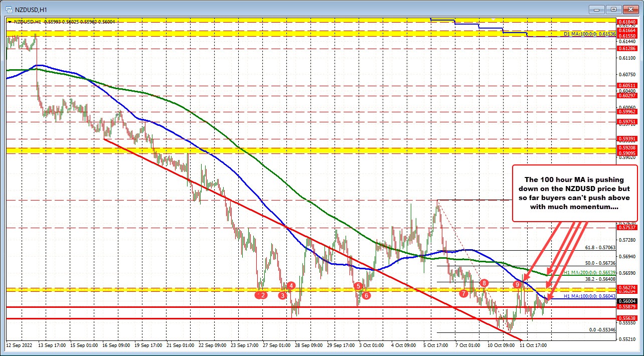The image size is (644, 356).
Task: Restore the NZDUSD chart window
Action: (x=613, y=9)
